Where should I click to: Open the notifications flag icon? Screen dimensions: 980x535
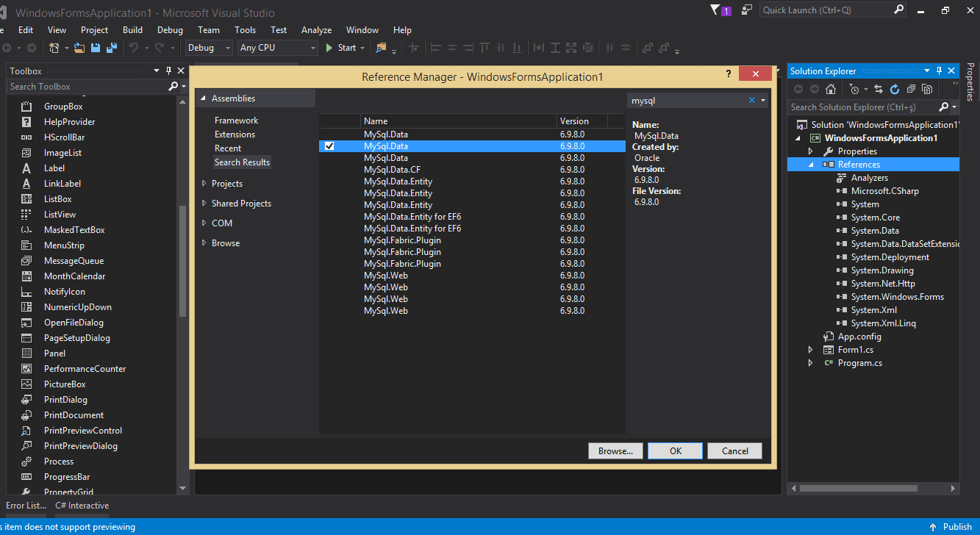point(715,10)
